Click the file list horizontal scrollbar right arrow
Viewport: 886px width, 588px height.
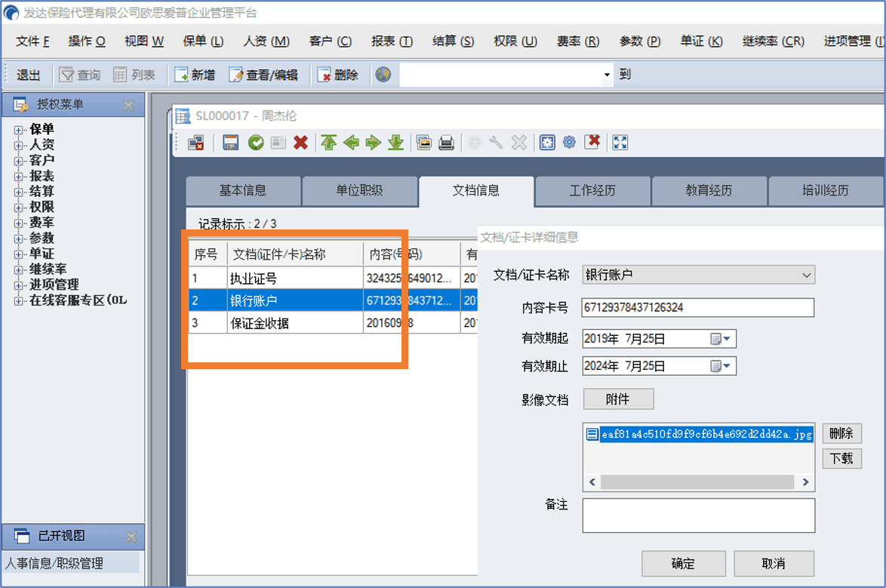806,482
